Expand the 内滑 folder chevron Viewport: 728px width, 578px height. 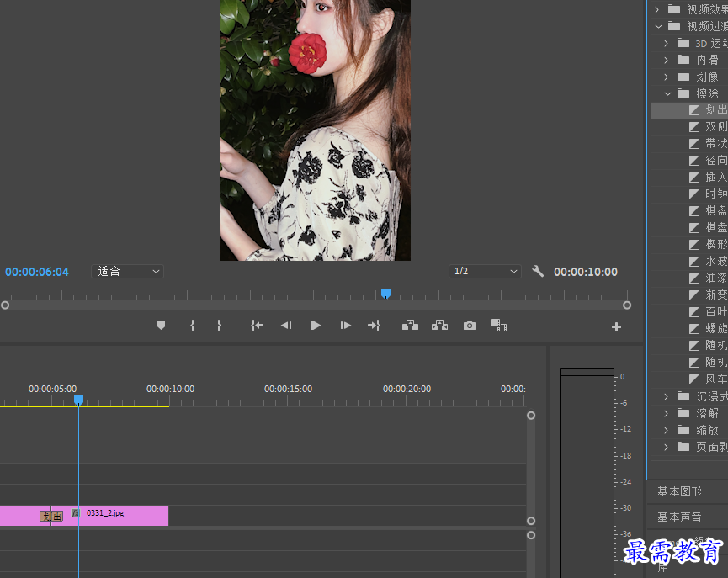tap(667, 60)
